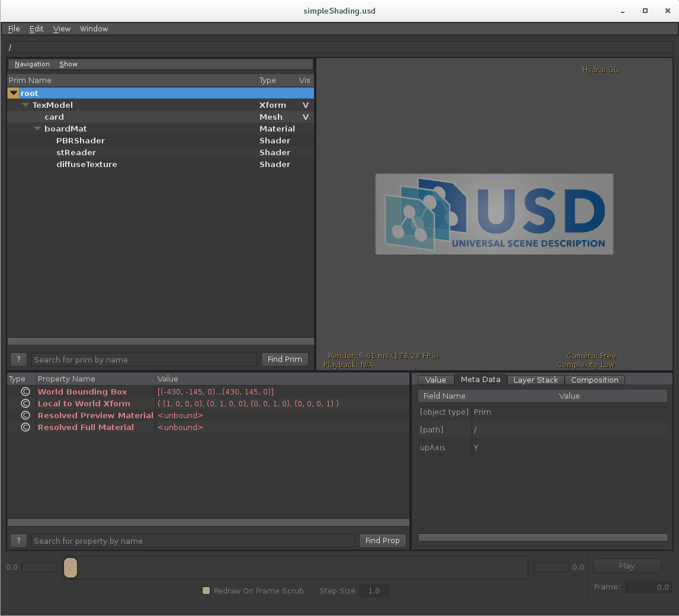Screen dimensions: 679x616
Task: Switch to the Layer Stack tab
Action: point(535,380)
